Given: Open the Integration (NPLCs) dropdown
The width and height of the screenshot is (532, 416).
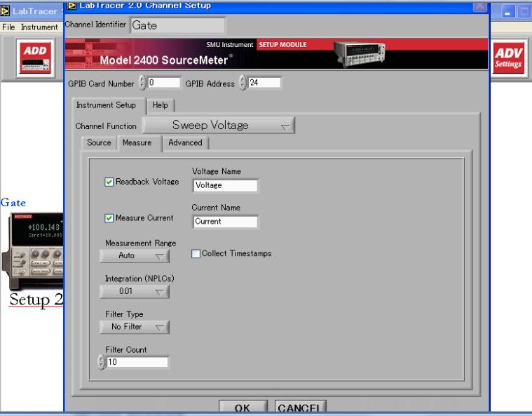Looking at the screenshot, I should pos(135,291).
